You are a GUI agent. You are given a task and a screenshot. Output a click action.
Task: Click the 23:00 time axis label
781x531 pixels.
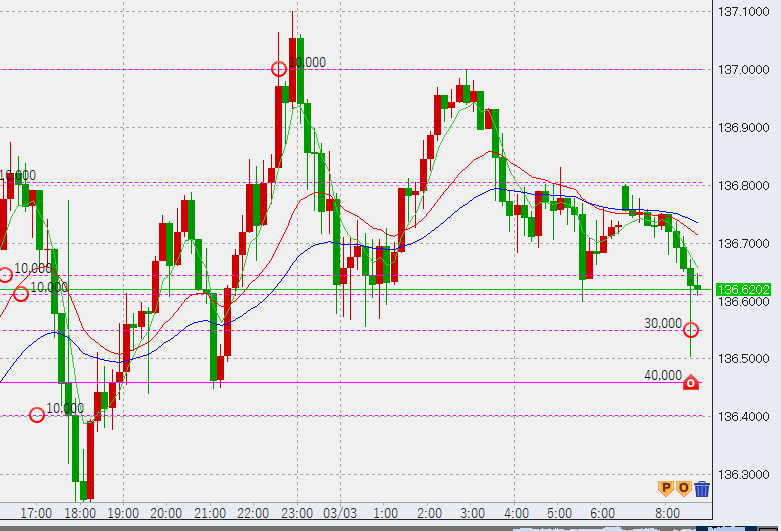[297, 513]
